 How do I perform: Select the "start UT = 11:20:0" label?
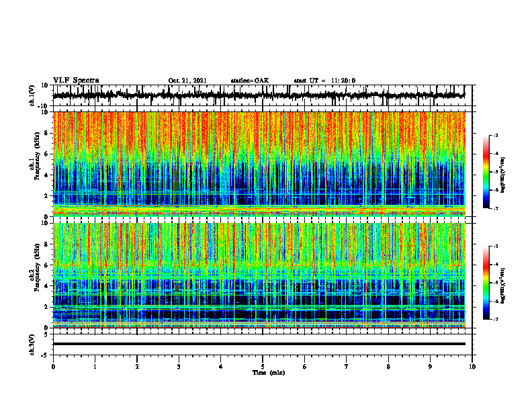tap(324, 81)
